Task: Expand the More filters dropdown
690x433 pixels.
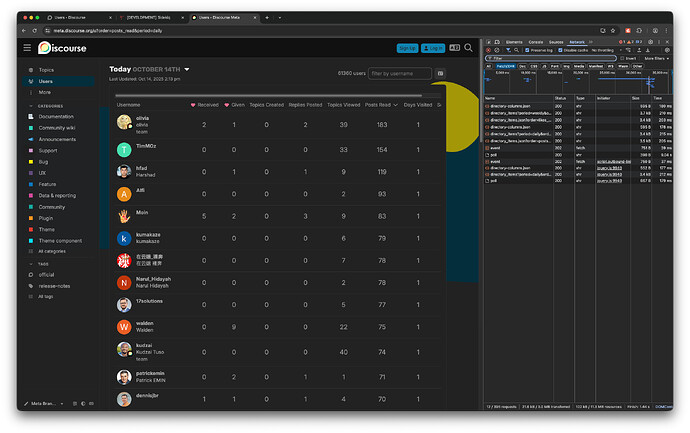Action: pos(657,58)
